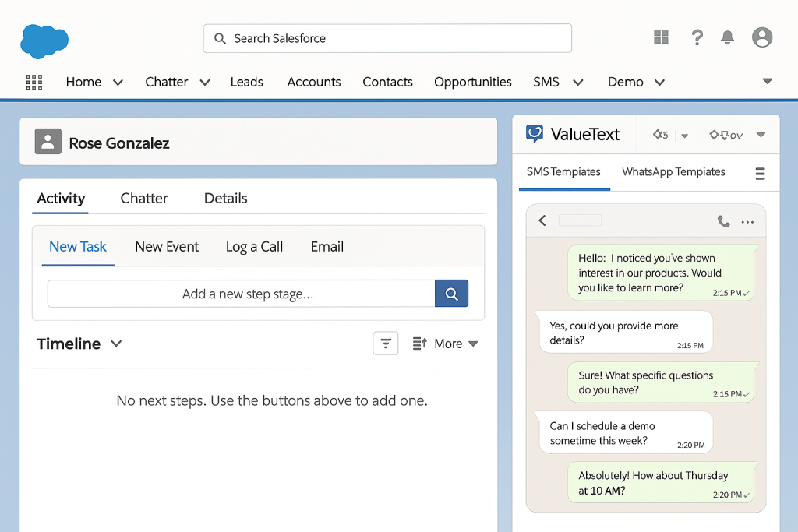Go back with chat back arrow
The height and width of the screenshot is (532, 798).
(x=542, y=220)
